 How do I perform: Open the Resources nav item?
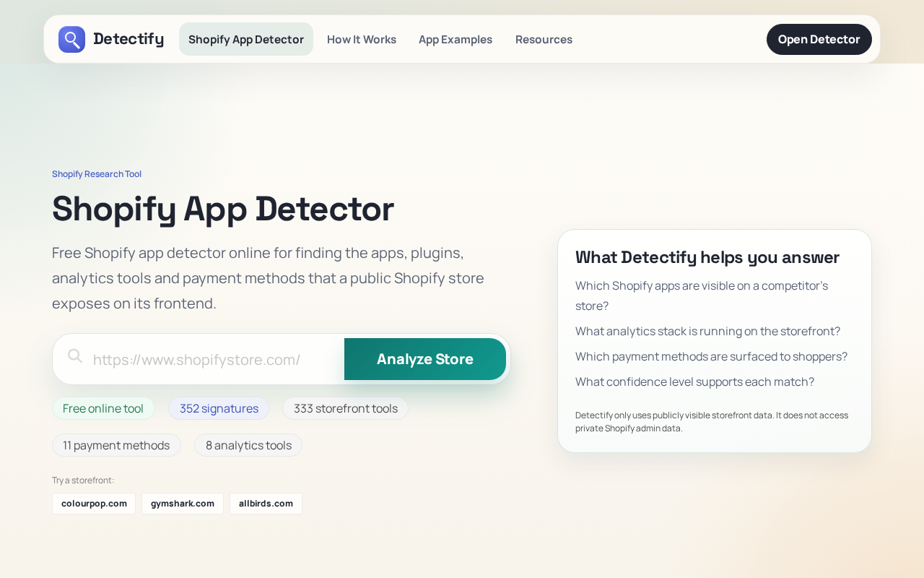tap(544, 39)
